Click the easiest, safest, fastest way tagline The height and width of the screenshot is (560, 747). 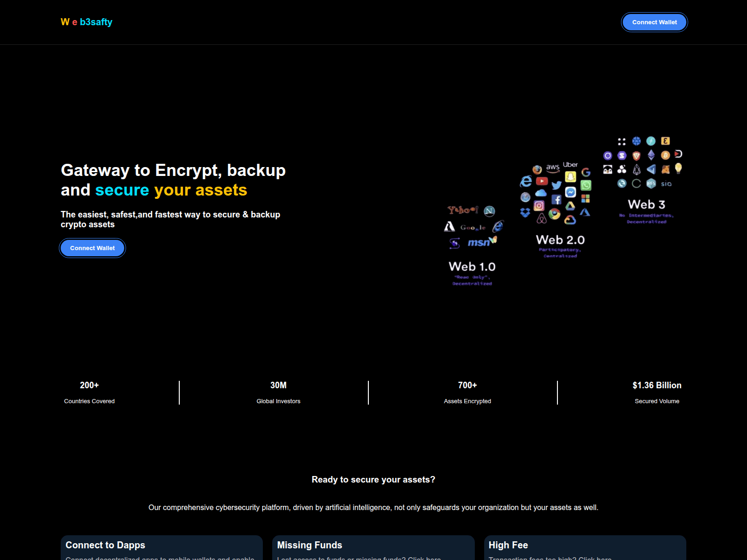tap(170, 219)
